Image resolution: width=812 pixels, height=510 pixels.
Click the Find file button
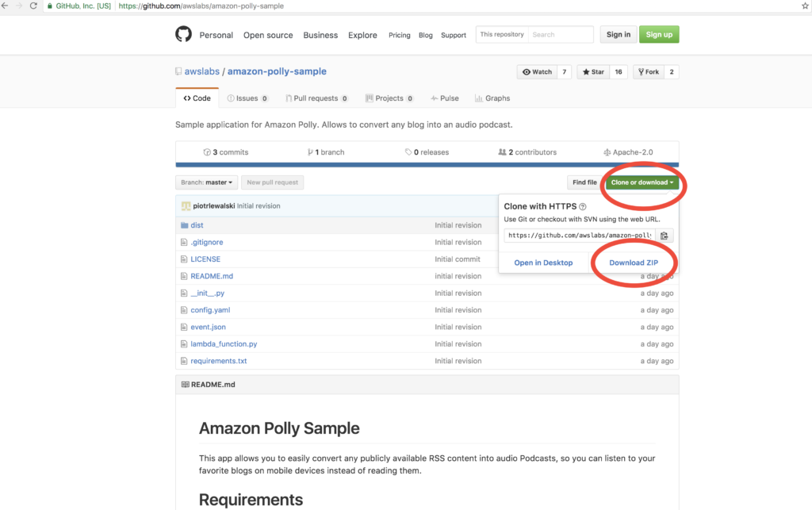[x=584, y=182]
